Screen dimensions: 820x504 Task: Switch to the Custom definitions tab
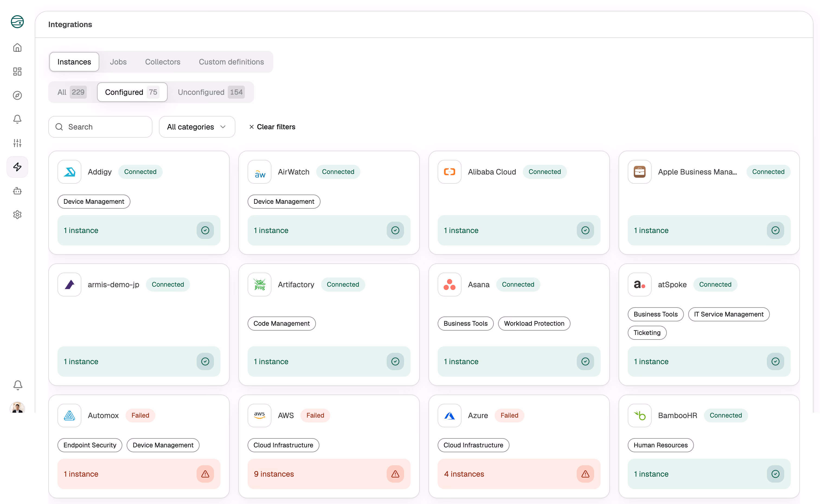pyautogui.click(x=231, y=62)
